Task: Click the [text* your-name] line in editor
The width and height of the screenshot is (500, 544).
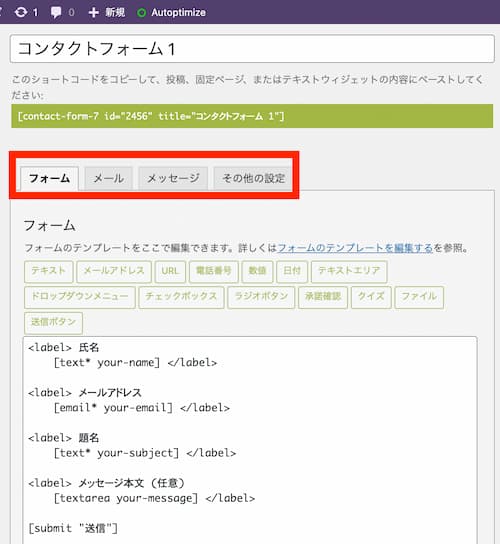Action: pos(135,363)
